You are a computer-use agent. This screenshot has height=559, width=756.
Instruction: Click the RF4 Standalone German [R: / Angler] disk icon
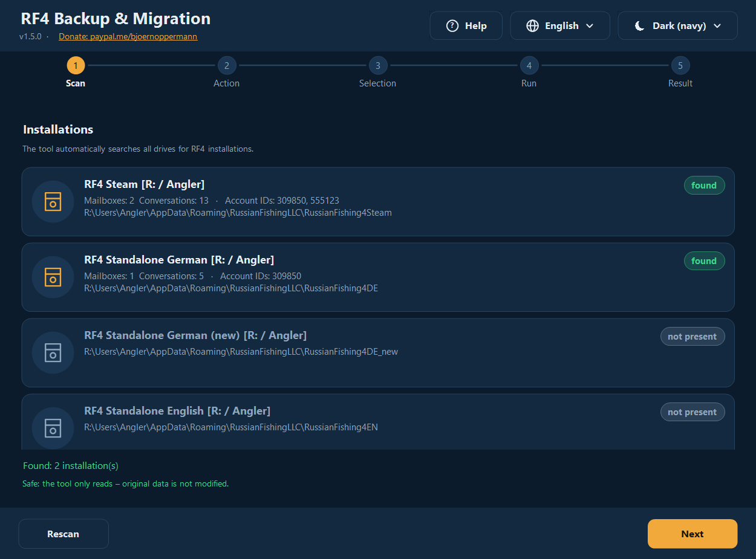point(53,277)
